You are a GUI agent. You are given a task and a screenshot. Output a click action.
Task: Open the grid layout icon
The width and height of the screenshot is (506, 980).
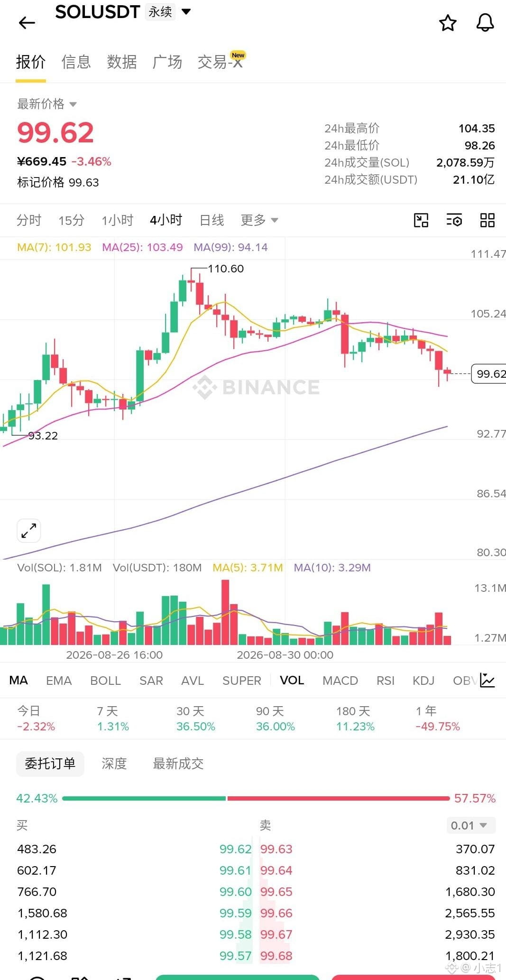(x=487, y=220)
